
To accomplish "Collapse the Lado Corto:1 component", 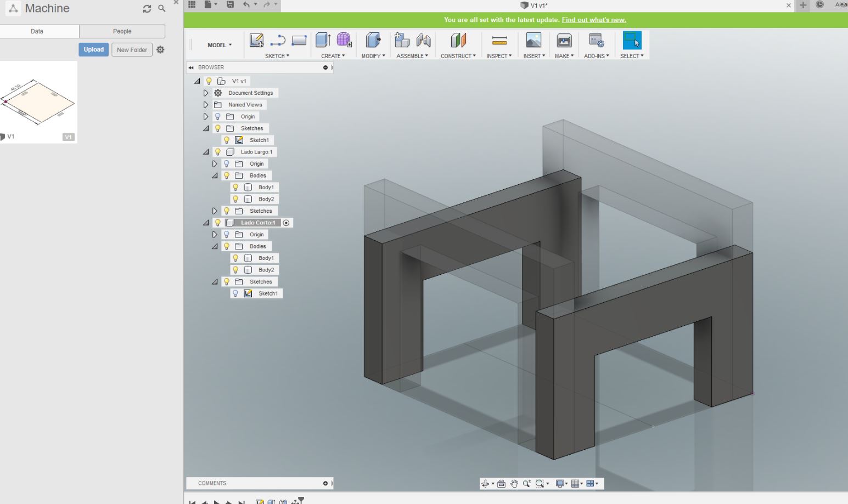I will [206, 223].
